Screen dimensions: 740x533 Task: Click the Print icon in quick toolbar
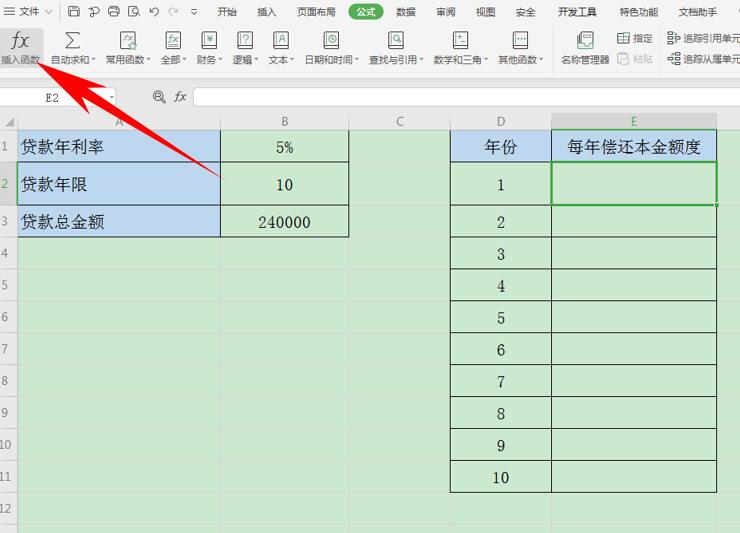click(x=114, y=11)
